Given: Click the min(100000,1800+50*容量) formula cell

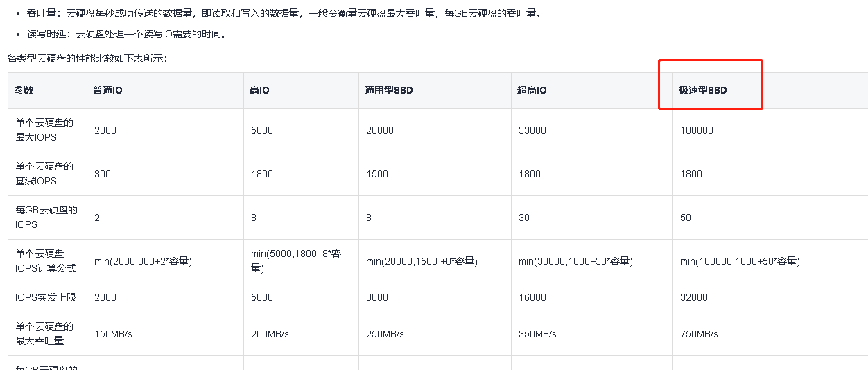Looking at the screenshot, I should pos(740,261).
